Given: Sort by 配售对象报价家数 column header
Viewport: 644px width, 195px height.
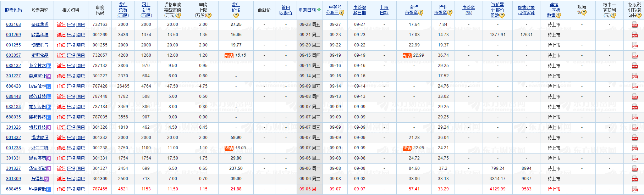Looking at the screenshot, I should click(x=526, y=10).
